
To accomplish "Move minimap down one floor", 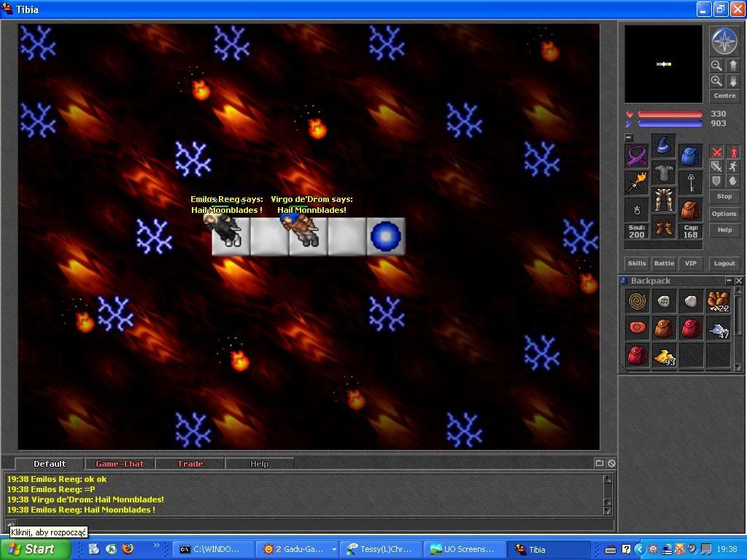I will coord(732,81).
